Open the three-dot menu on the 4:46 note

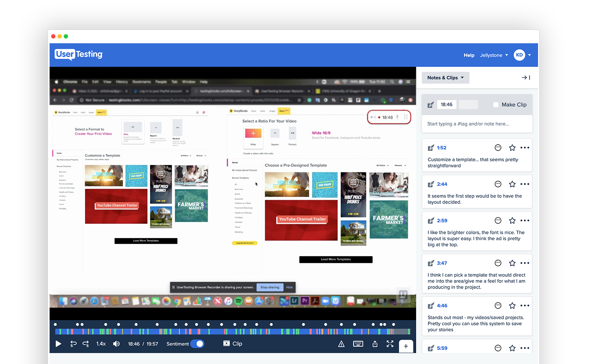coord(525,305)
